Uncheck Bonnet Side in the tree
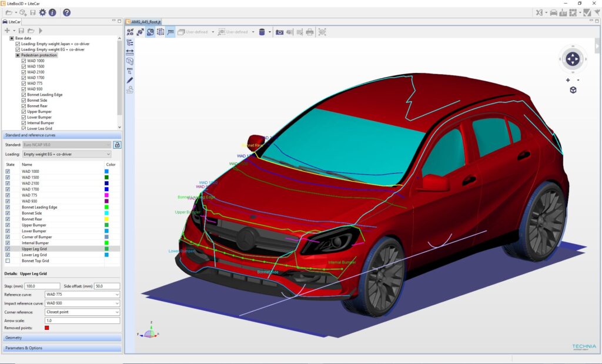The height and width of the screenshot is (364, 602). [x=24, y=100]
